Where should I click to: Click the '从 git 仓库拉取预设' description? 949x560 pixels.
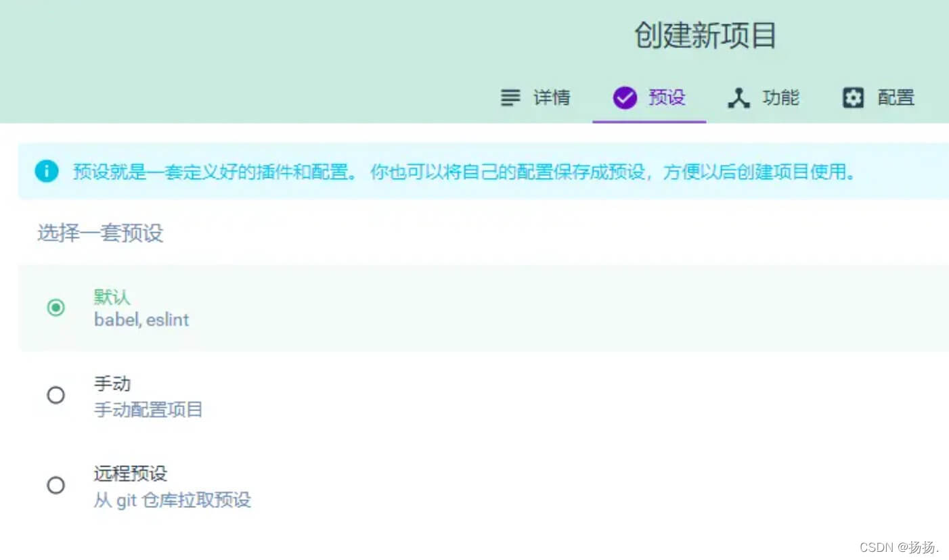tap(172, 500)
